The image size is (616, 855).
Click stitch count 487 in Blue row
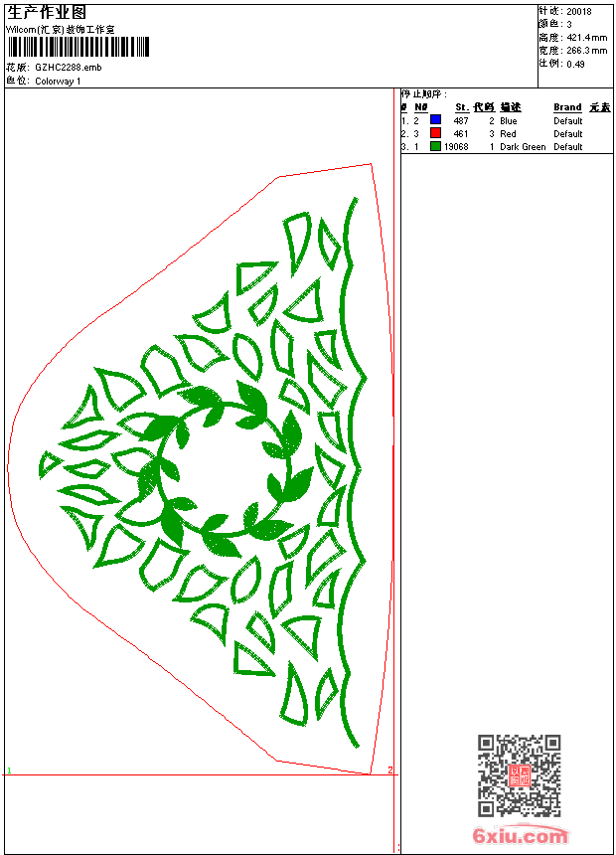461,121
